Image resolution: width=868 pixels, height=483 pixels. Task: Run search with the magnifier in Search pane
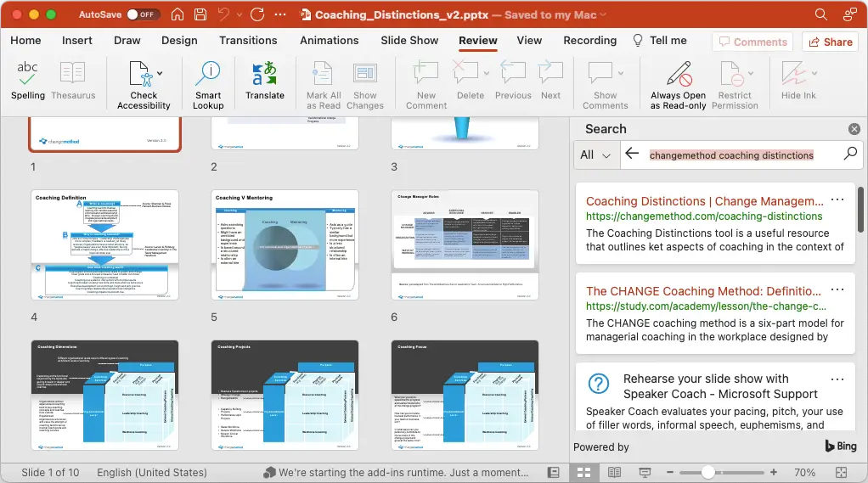point(850,154)
